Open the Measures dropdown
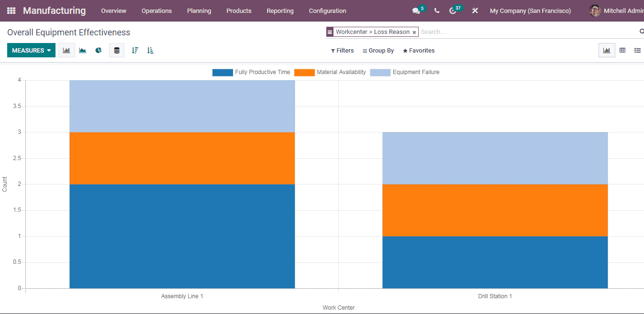644x314 pixels. click(x=31, y=50)
